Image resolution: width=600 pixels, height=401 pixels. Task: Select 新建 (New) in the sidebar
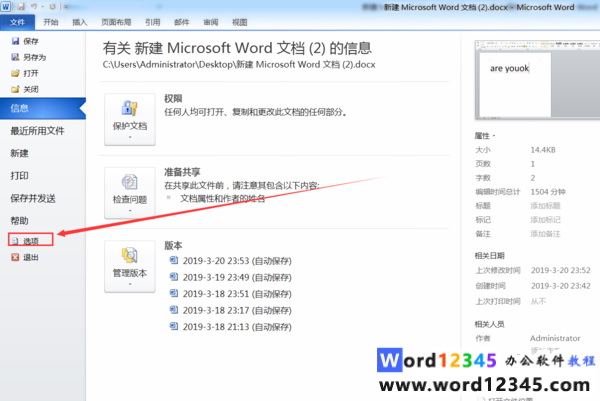point(20,153)
